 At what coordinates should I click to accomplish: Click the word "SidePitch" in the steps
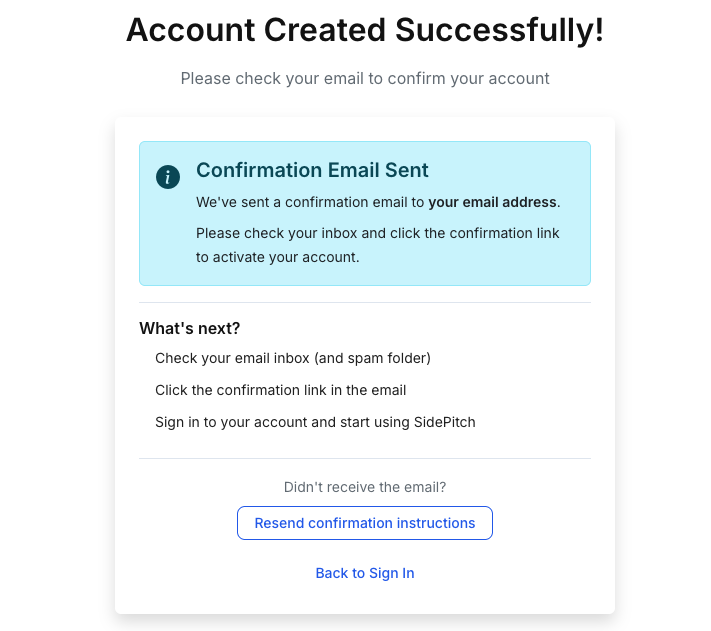click(445, 422)
